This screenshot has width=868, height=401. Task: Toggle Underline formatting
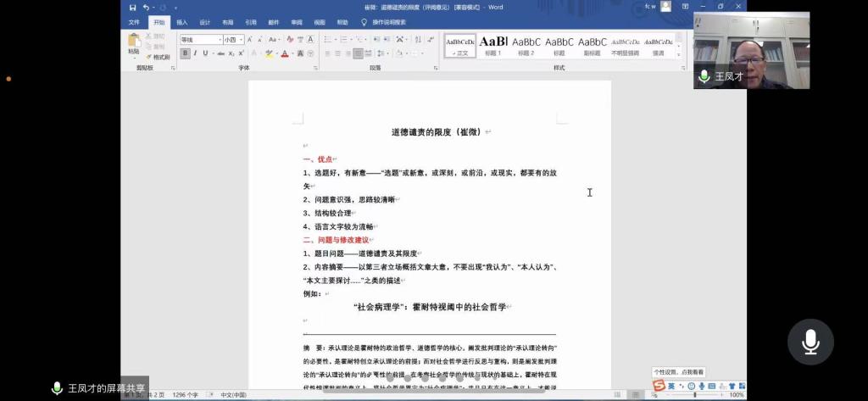(205, 53)
